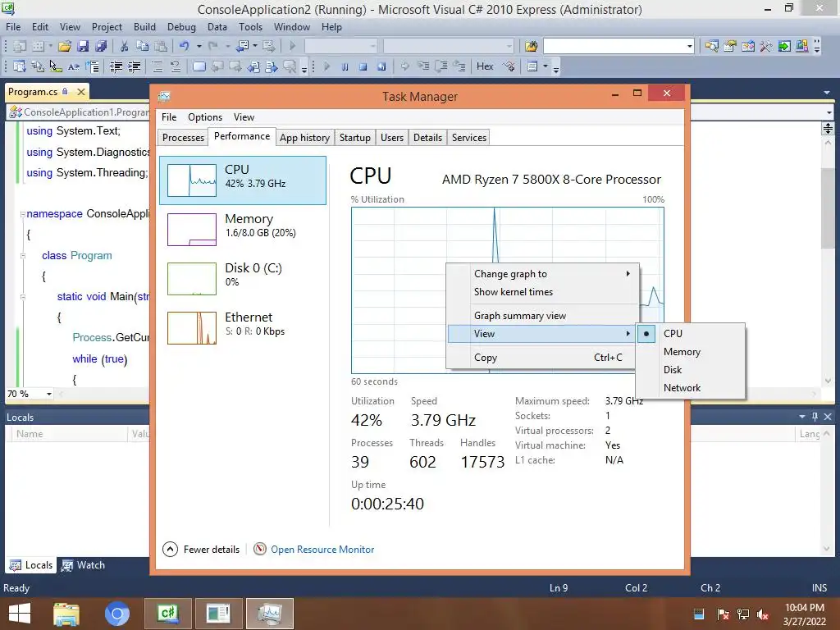
Task: Switch to the Watch panel tab
Action: pyautogui.click(x=83, y=565)
